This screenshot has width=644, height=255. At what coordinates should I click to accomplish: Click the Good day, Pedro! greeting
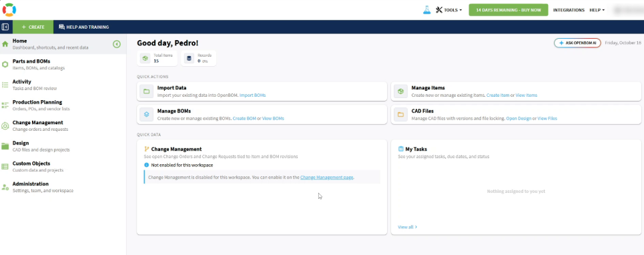pos(168,43)
